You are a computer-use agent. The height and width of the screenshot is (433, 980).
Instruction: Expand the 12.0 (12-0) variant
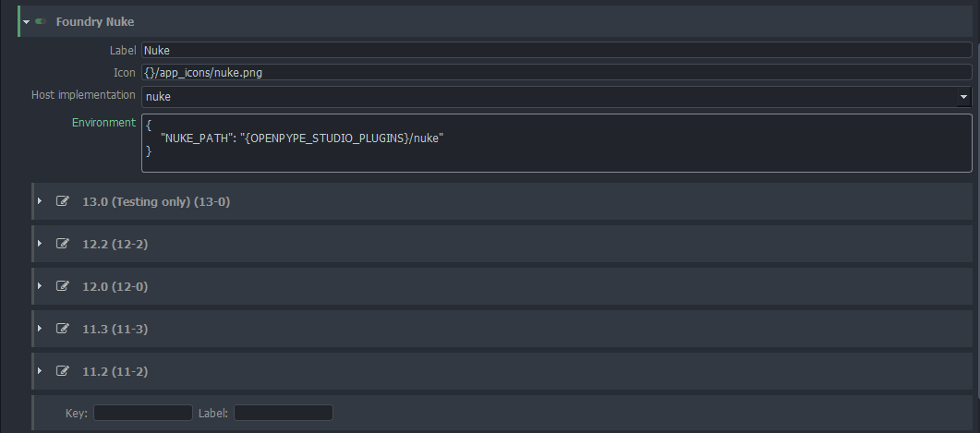pos(40,286)
